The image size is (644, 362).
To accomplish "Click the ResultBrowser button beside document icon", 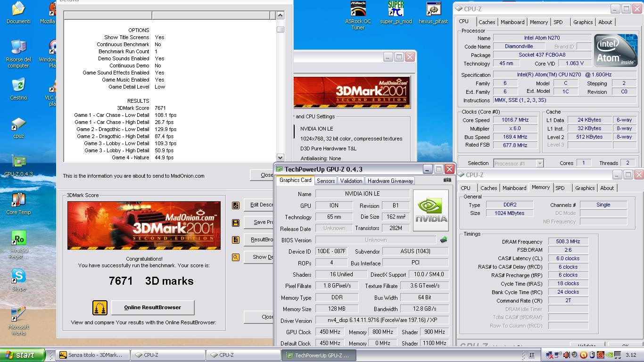I will coord(259,239).
